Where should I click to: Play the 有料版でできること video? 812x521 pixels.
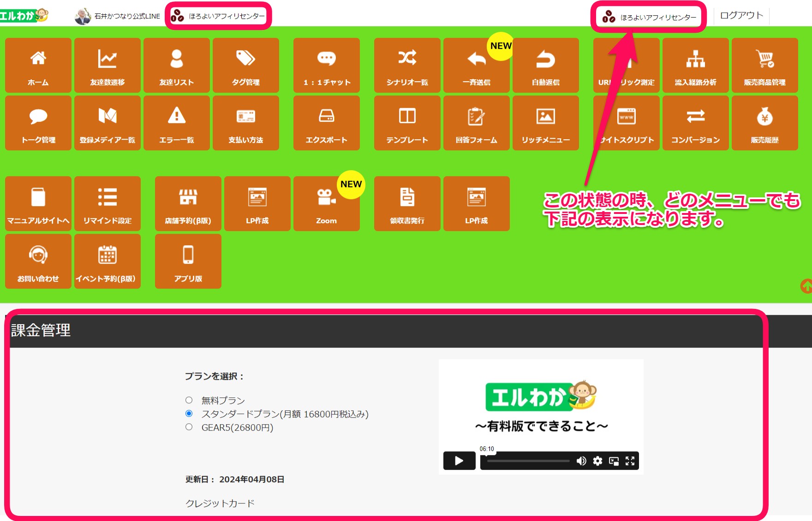459,461
